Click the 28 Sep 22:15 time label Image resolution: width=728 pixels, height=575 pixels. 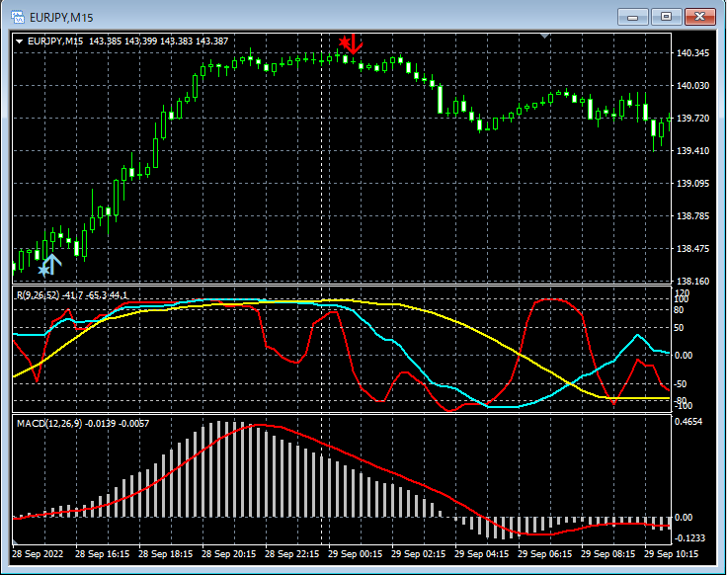coord(291,554)
